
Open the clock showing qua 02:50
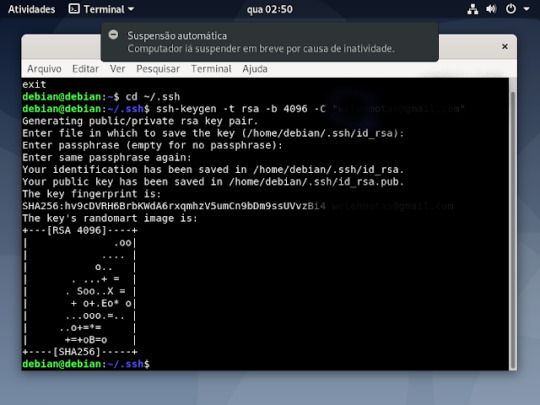click(270, 9)
